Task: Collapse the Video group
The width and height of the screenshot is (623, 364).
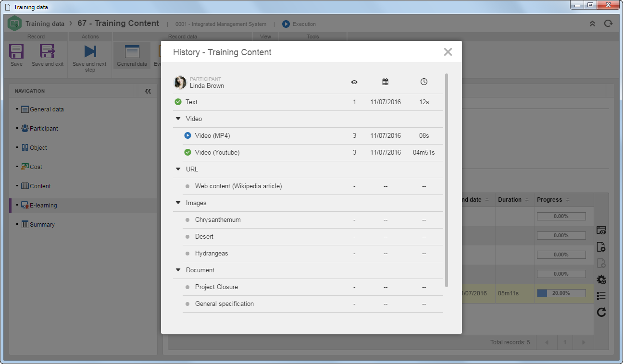Action: coord(178,119)
